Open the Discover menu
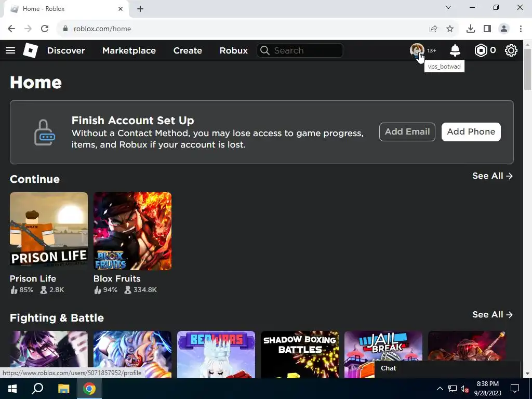The image size is (532, 399). pyautogui.click(x=66, y=50)
